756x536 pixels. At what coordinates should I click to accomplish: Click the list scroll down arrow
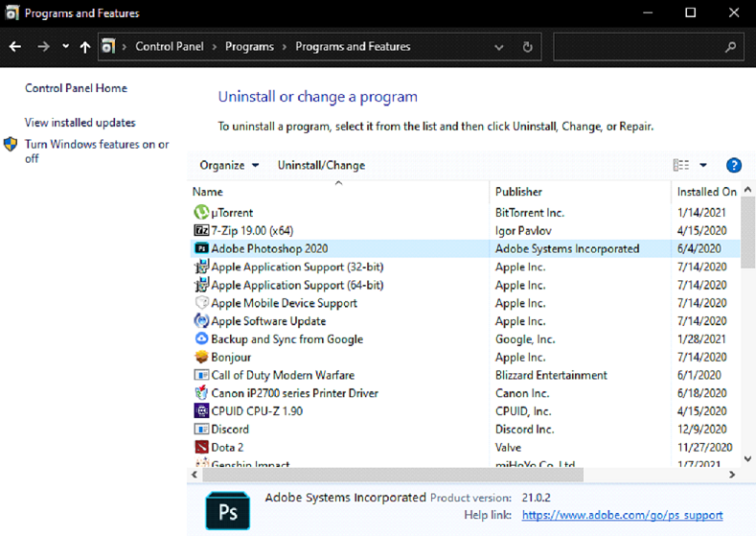point(747,458)
